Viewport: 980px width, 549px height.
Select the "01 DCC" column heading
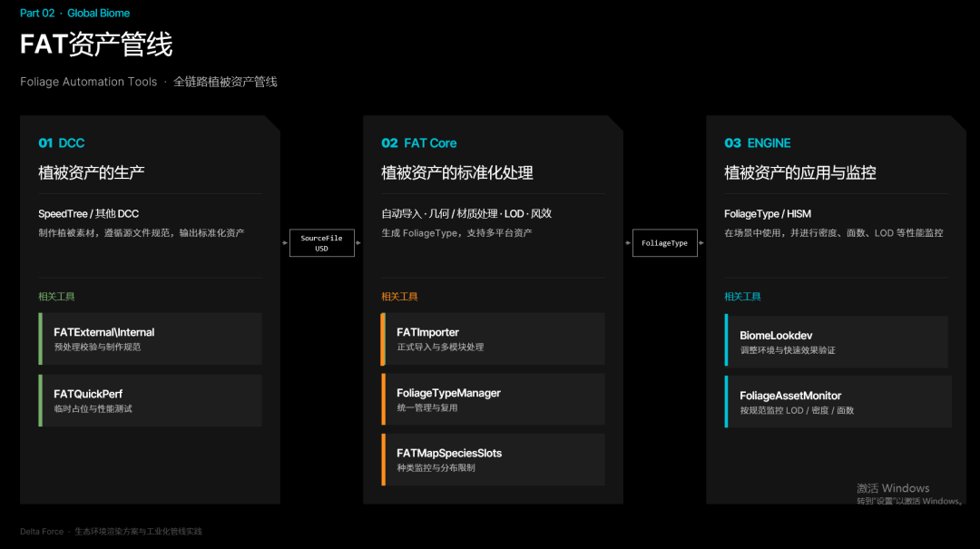[62, 143]
